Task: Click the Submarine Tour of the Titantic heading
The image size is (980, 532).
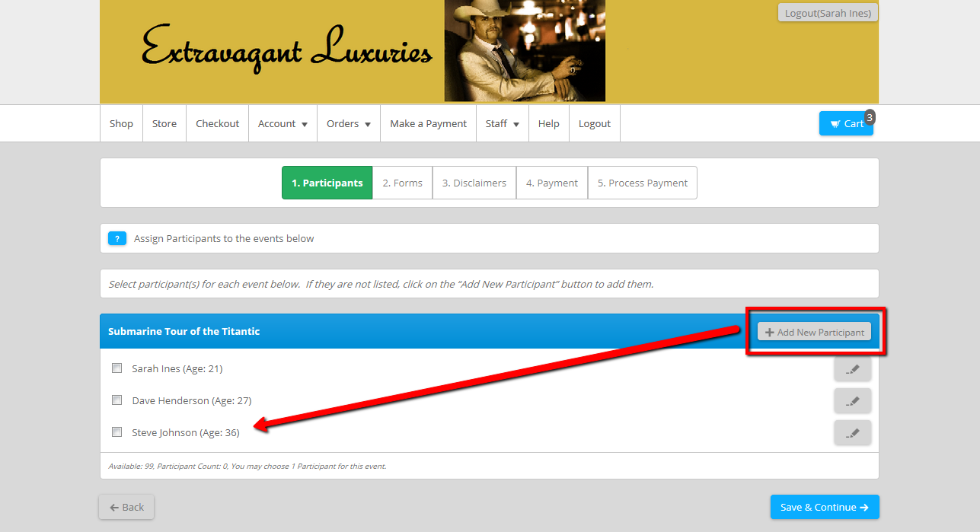Action: click(184, 331)
